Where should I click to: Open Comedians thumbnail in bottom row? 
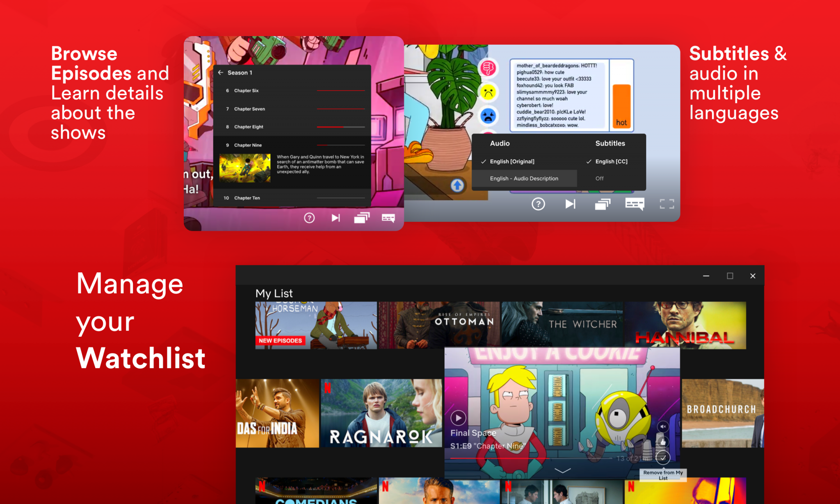click(316, 490)
